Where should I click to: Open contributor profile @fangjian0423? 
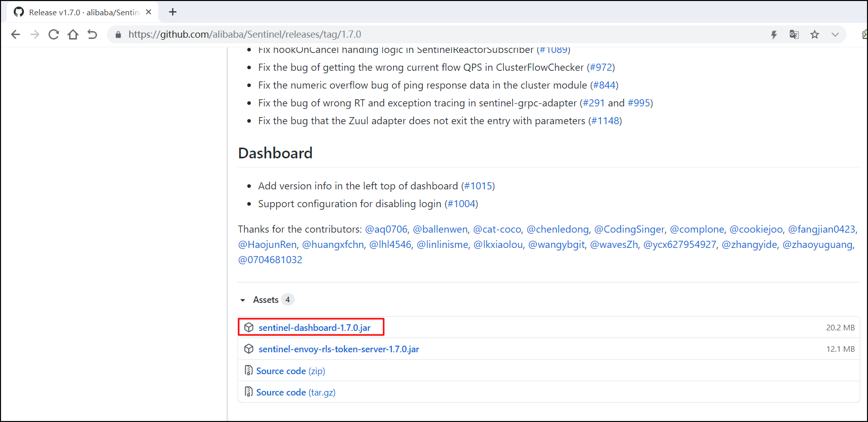coord(822,230)
